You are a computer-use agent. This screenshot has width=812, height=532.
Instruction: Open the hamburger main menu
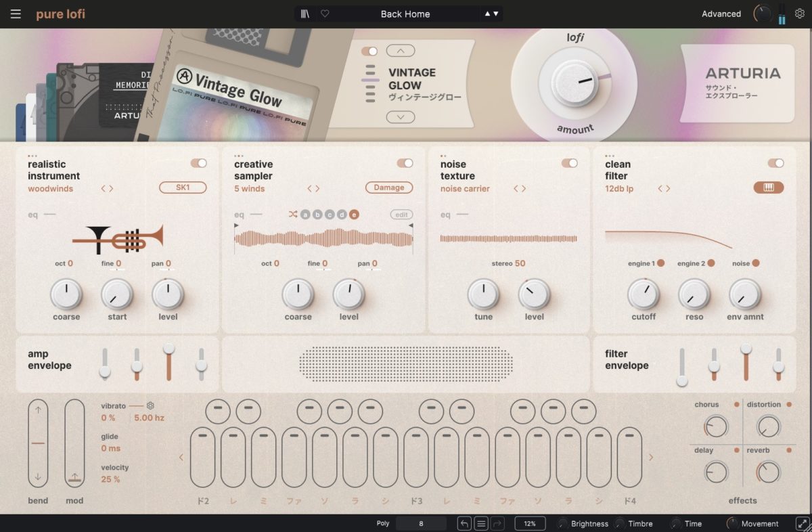tap(16, 14)
